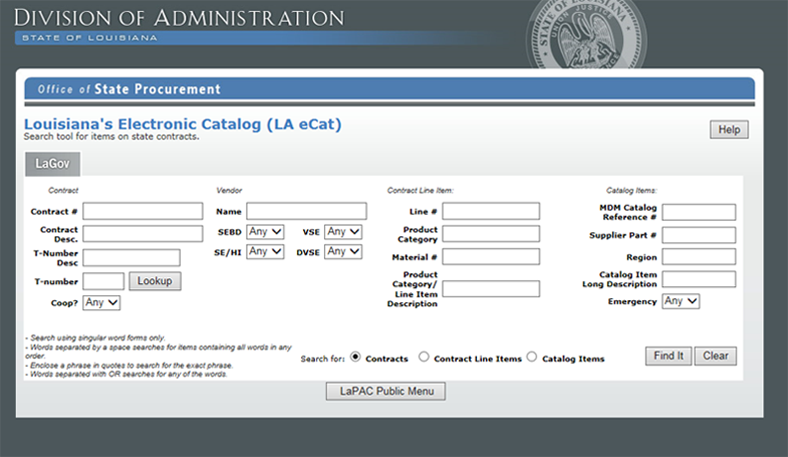Image resolution: width=788 pixels, height=457 pixels.
Task: Open the SE/HI dropdown
Action: [265, 251]
